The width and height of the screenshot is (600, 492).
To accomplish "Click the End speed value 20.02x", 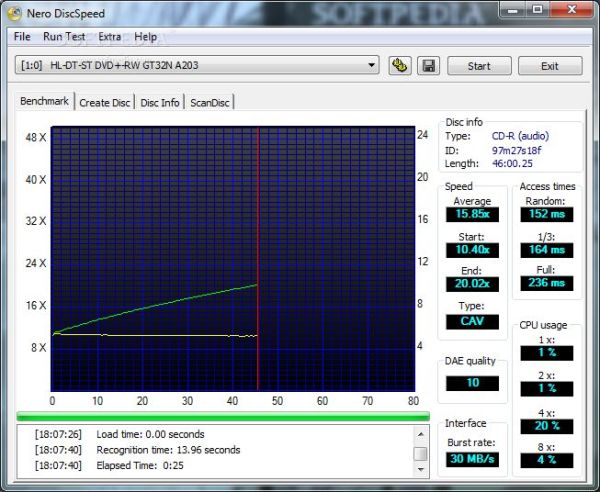I will [x=472, y=284].
